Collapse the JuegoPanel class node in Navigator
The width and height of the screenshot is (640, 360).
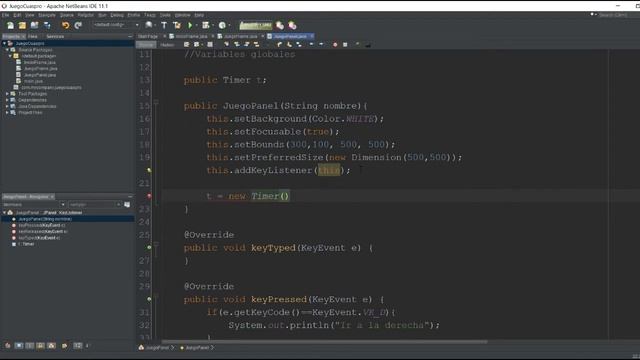click(x=4, y=213)
